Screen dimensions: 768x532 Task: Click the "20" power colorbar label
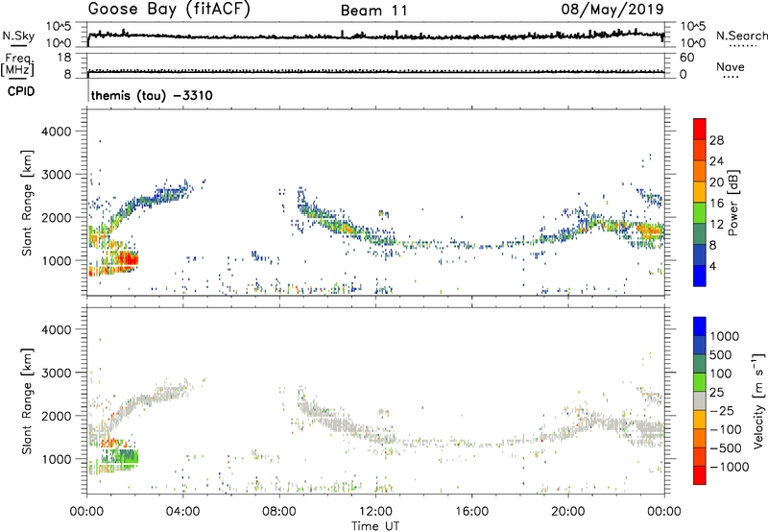[x=716, y=182]
